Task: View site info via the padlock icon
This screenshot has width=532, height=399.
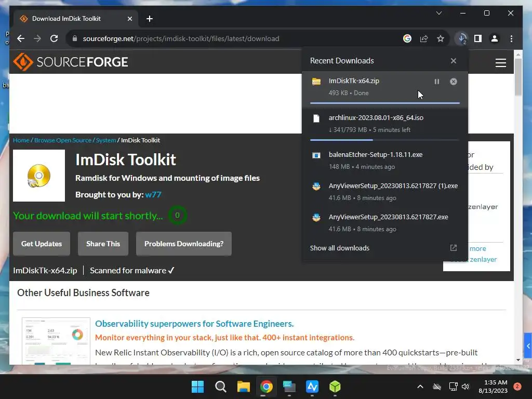Action: 75,38
